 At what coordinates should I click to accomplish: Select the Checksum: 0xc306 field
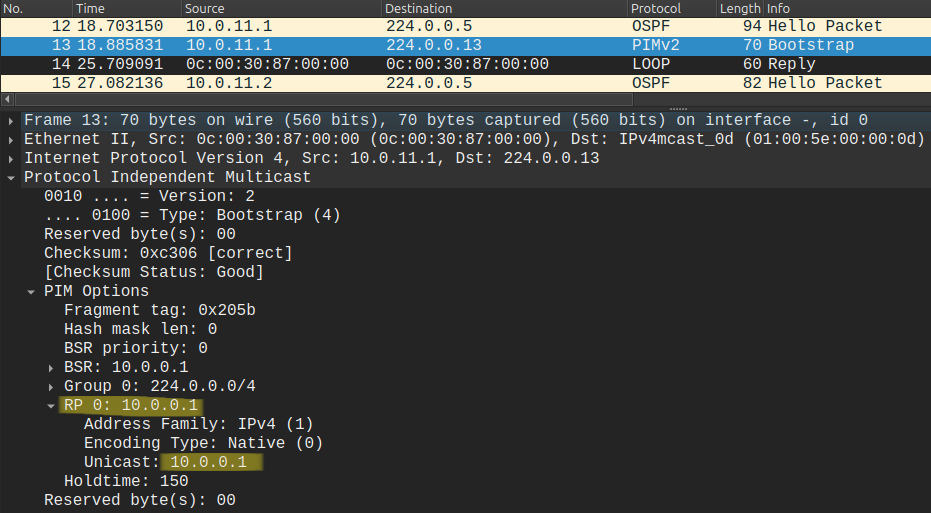pos(168,253)
